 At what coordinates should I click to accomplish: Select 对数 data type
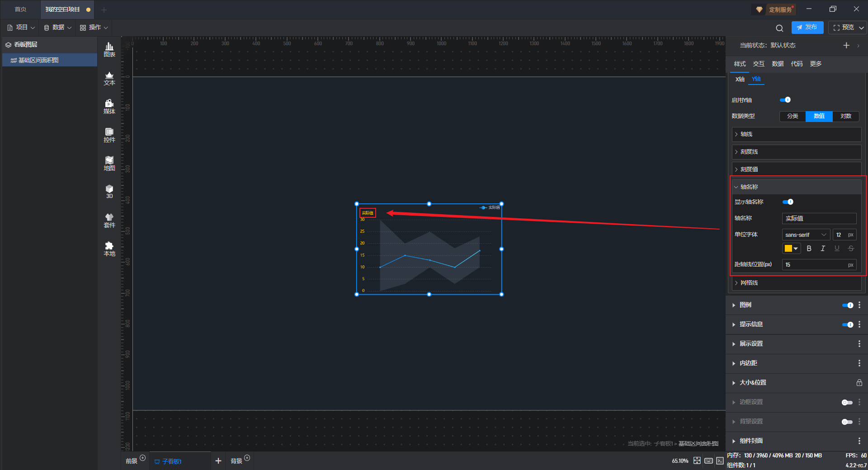(846, 116)
